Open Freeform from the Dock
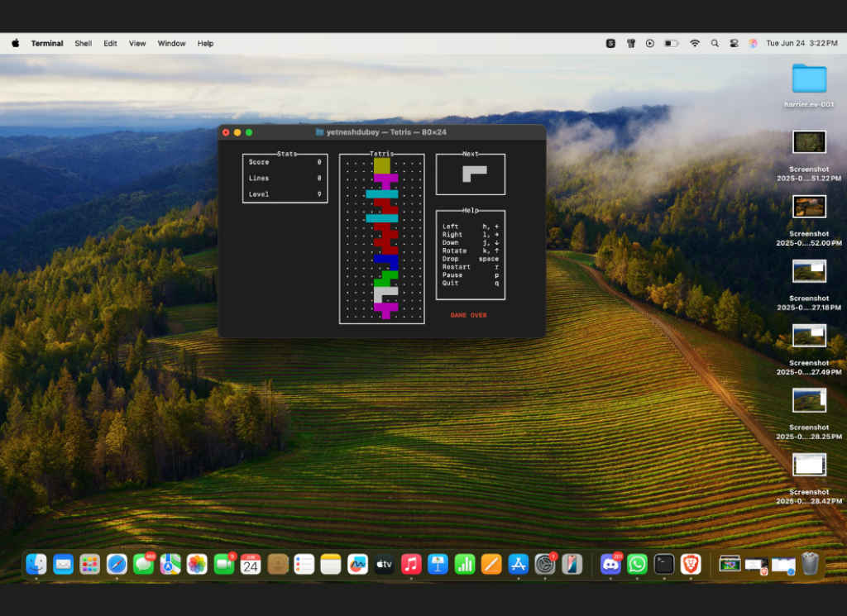The width and height of the screenshot is (847, 616). [x=357, y=565]
